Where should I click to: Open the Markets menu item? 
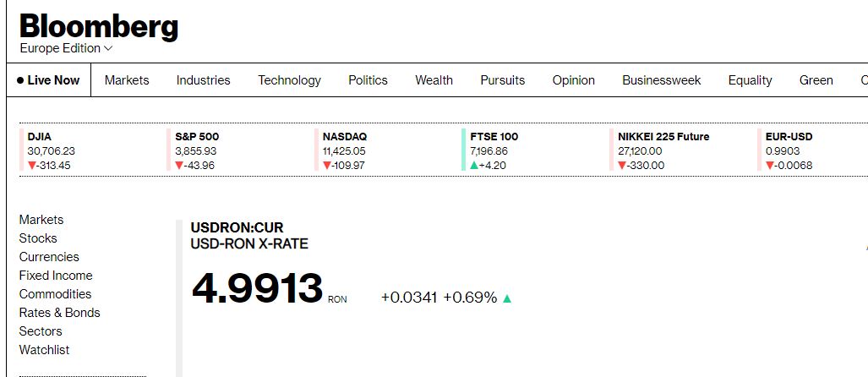127,80
